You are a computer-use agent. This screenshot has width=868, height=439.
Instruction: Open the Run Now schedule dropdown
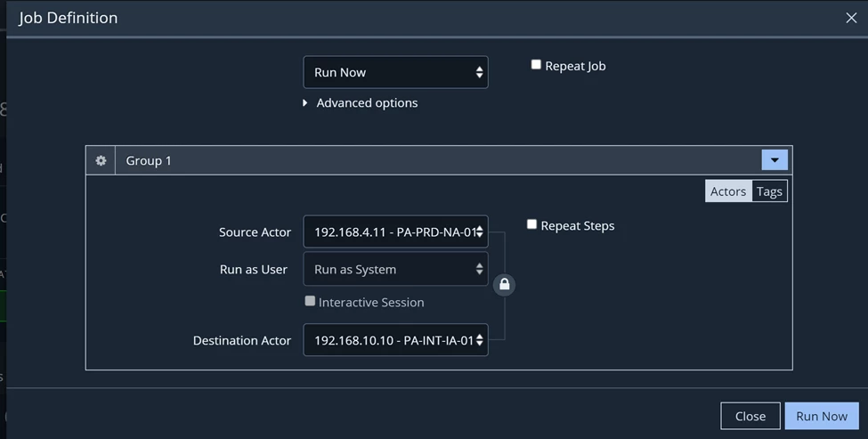[x=396, y=72]
